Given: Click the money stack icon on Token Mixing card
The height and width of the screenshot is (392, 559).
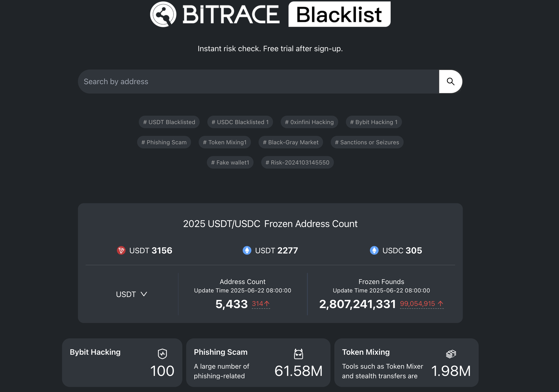Looking at the screenshot, I should click(x=451, y=354).
